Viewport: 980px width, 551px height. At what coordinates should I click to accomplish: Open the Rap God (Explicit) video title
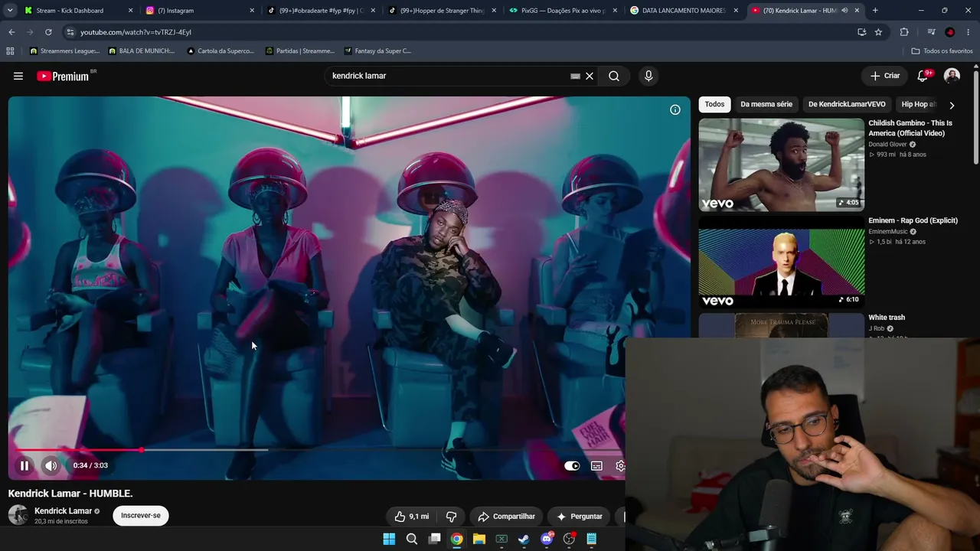click(913, 220)
